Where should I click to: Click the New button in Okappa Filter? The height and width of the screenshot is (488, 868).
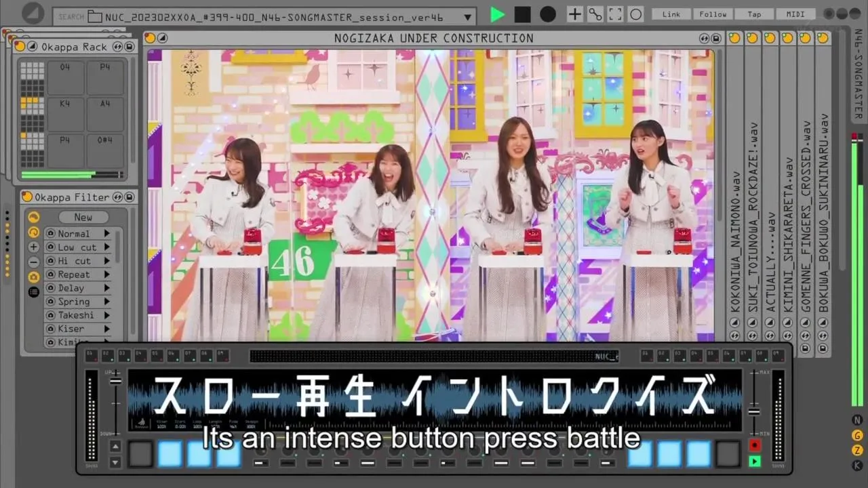(83, 218)
